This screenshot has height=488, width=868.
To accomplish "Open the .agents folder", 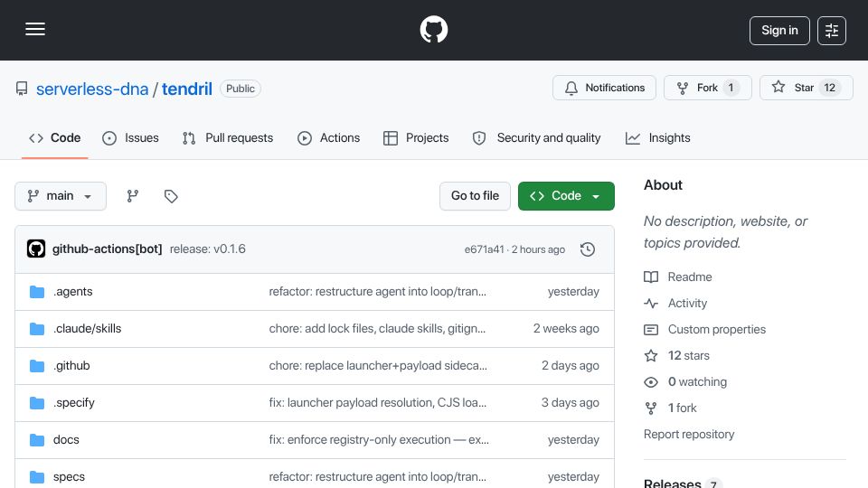I will tap(72, 292).
